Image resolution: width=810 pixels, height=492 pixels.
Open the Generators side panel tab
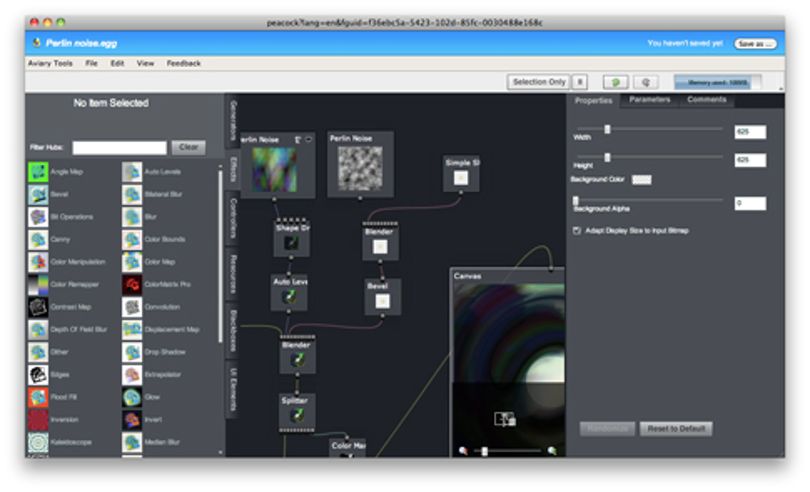coord(233,121)
